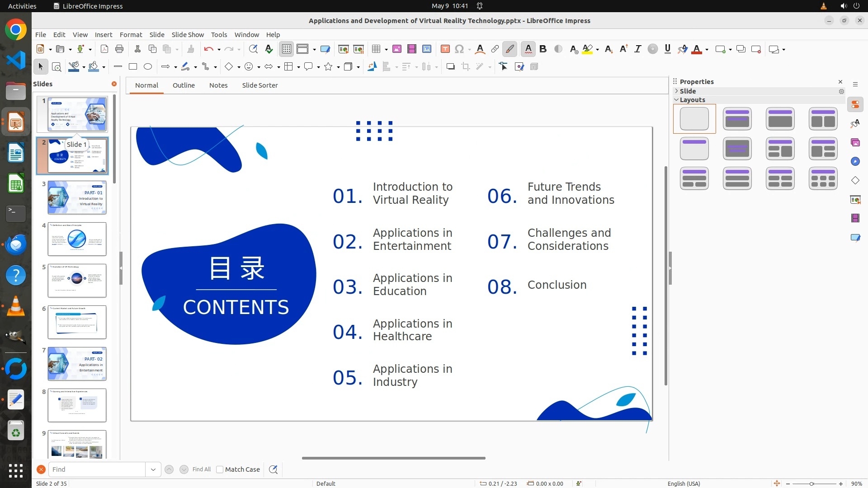The height and width of the screenshot is (488, 868).
Task: Click the Insert Table icon
Action: point(376,49)
